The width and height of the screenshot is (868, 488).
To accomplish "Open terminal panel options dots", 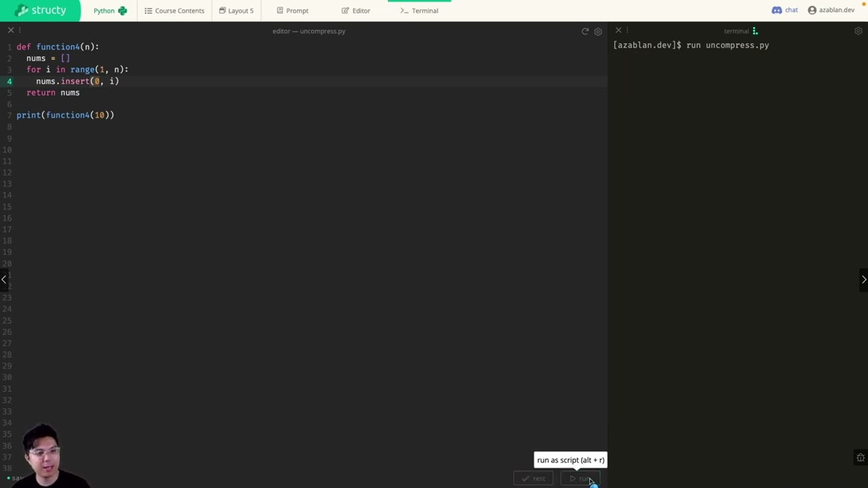I will 627,30.
